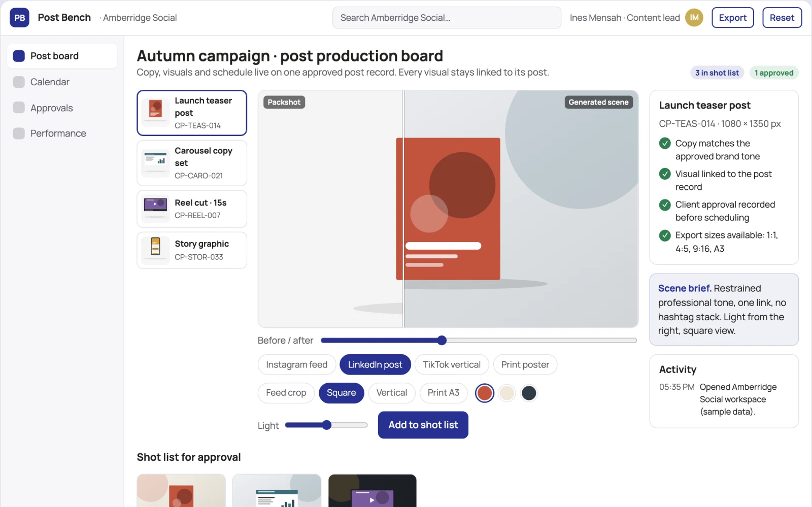Open the purple video shot list thumbnail

click(373, 491)
